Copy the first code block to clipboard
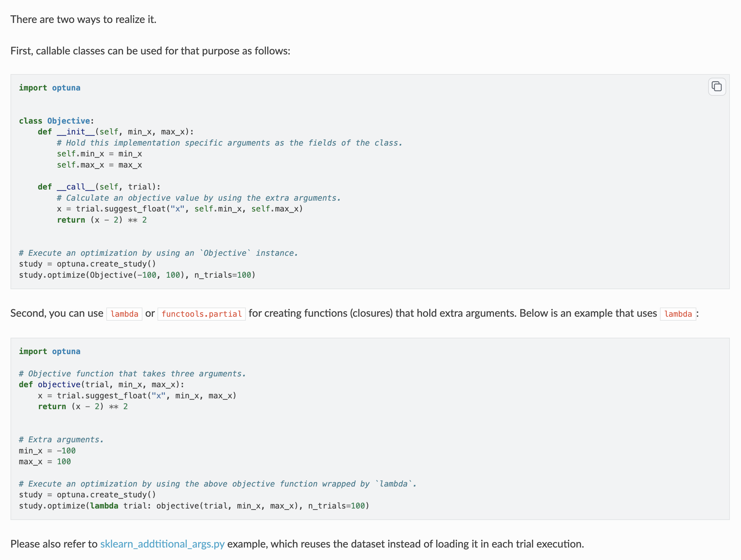This screenshot has width=741, height=560. click(716, 87)
